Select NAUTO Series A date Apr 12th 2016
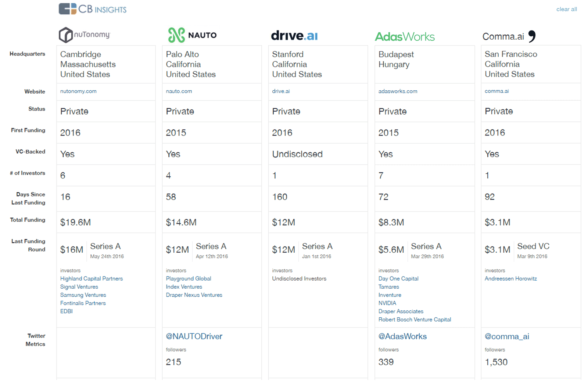Image resolution: width=588 pixels, height=383 pixels. pyautogui.click(x=212, y=256)
